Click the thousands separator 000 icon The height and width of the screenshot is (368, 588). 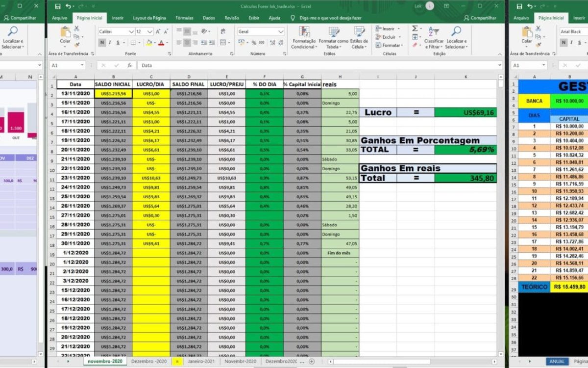point(262,43)
